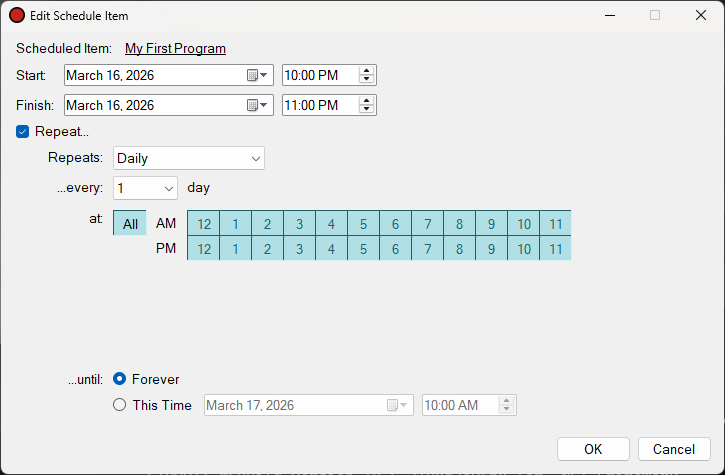The image size is (725, 475).
Task: Open the Finish date calendar picker
Action: pos(257,105)
